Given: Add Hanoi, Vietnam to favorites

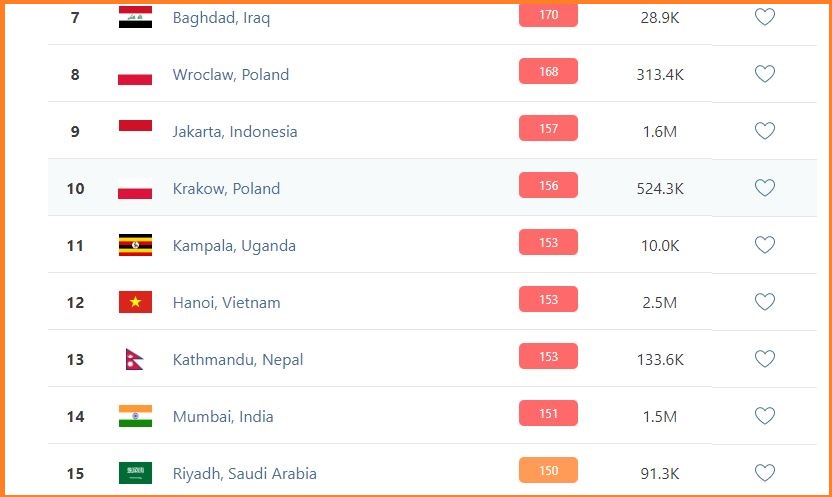Looking at the screenshot, I should coord(764,302).
